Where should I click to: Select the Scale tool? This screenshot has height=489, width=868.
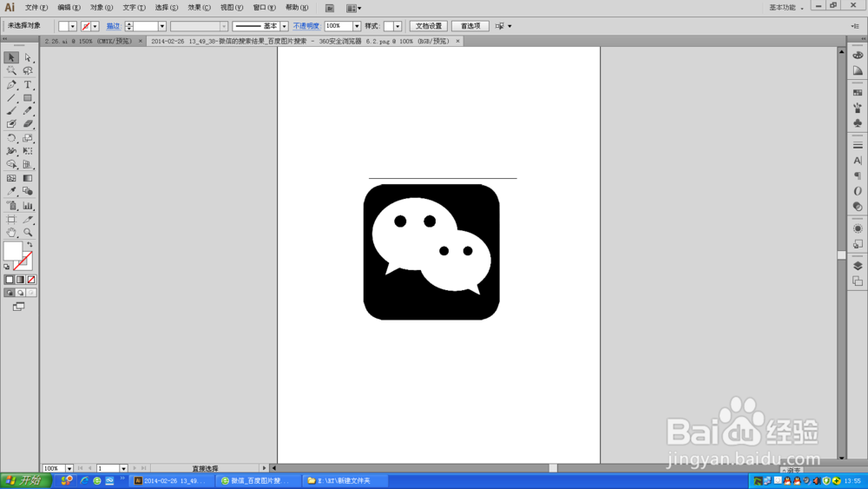[x=28, y=138]
